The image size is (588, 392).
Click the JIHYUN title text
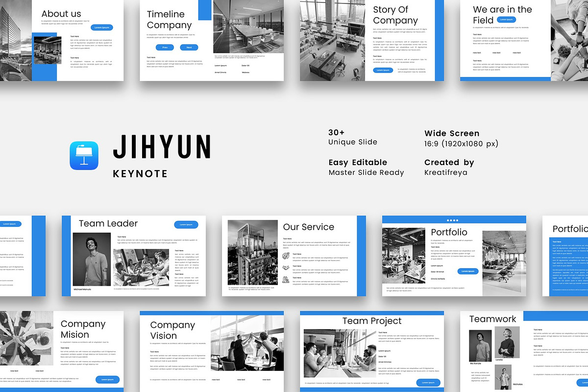(162, 147)
